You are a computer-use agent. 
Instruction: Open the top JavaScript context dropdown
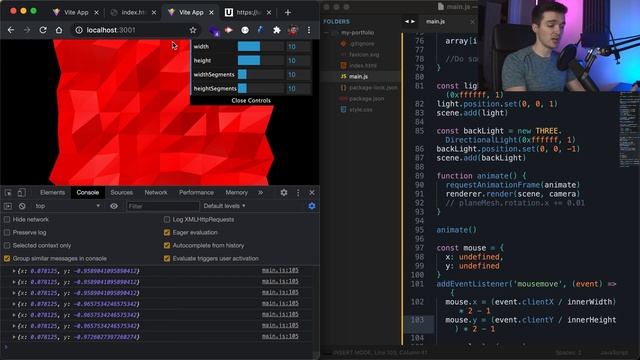[67, 206]
